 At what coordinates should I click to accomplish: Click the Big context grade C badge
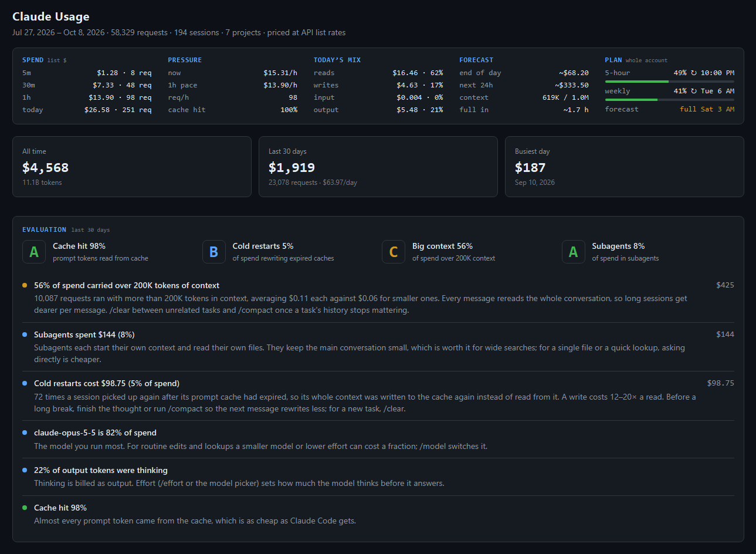tap(394, 252)
